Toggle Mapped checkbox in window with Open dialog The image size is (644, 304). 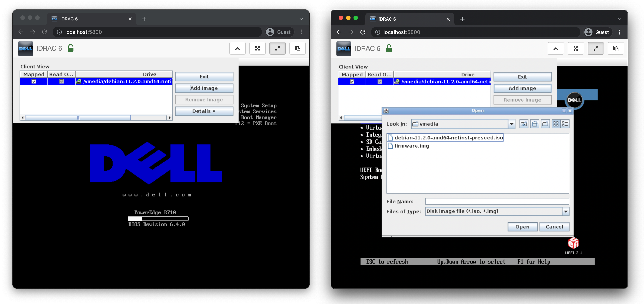click(x=352, y=82)
